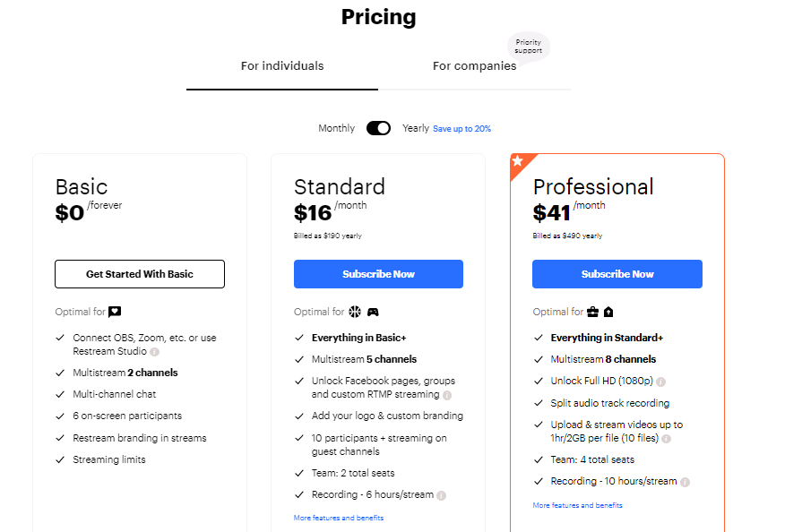Switch to For companies tab
The width and height of the screenshot is (802, 532).
click(474, 66)
